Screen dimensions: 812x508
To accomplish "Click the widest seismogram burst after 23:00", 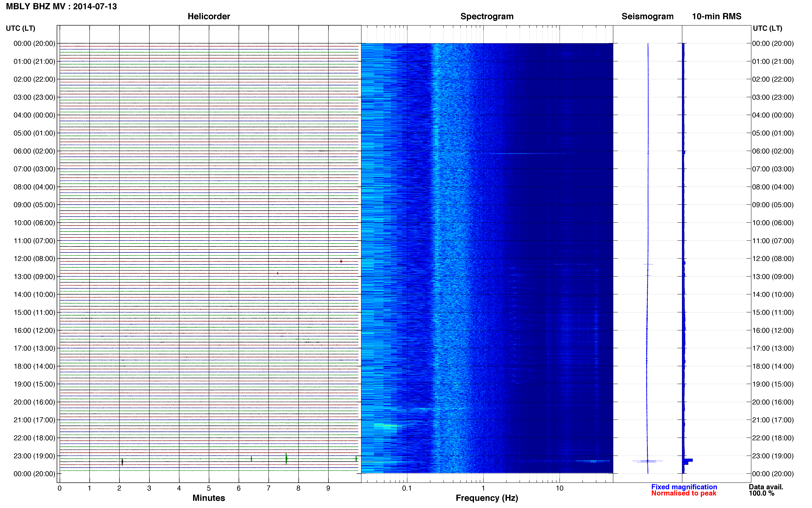I will (647, 461).
